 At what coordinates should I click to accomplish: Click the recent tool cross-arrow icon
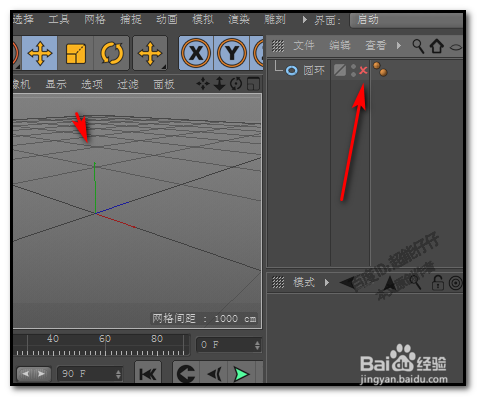tap(150, 53)
